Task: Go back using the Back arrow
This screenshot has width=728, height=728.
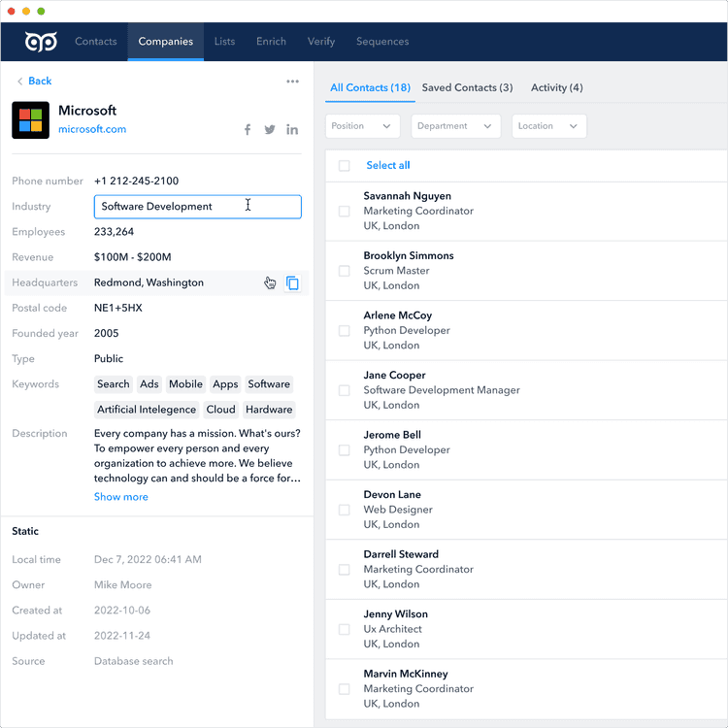Action: [34, 82]
